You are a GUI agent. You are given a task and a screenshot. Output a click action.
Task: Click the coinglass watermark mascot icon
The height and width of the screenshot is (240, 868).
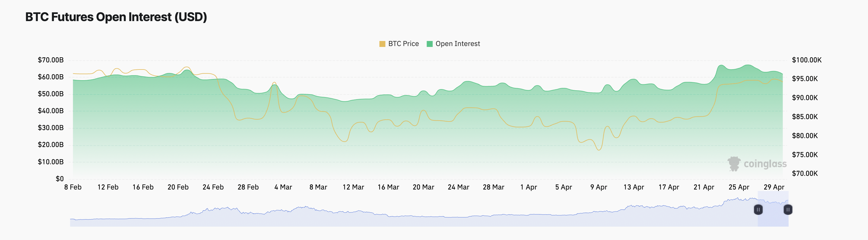click(x=734, y=164)
